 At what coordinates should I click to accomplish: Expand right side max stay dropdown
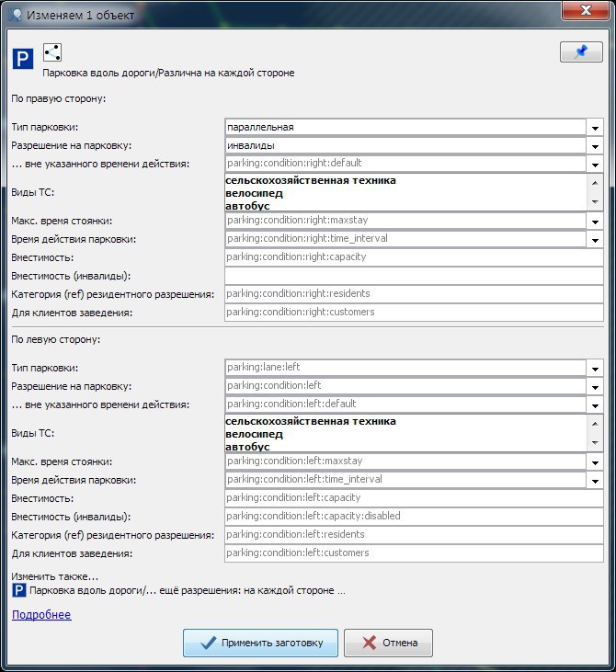point(595,222)
